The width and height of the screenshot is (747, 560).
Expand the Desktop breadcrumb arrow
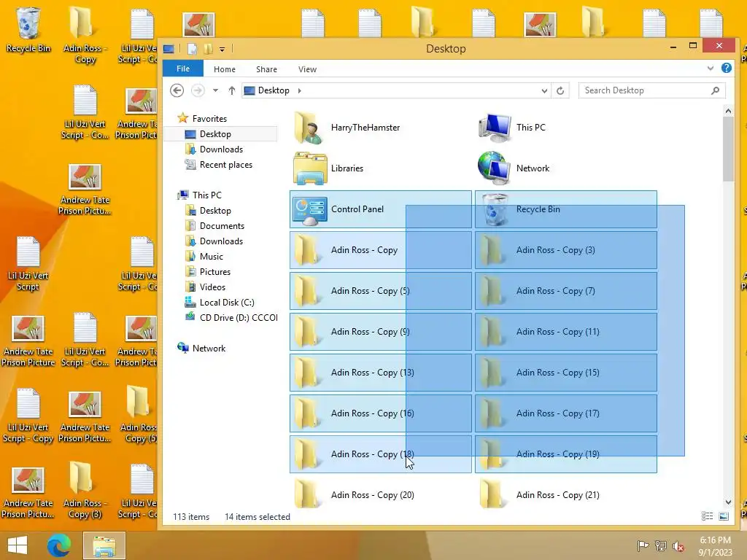tap(300, 90)
